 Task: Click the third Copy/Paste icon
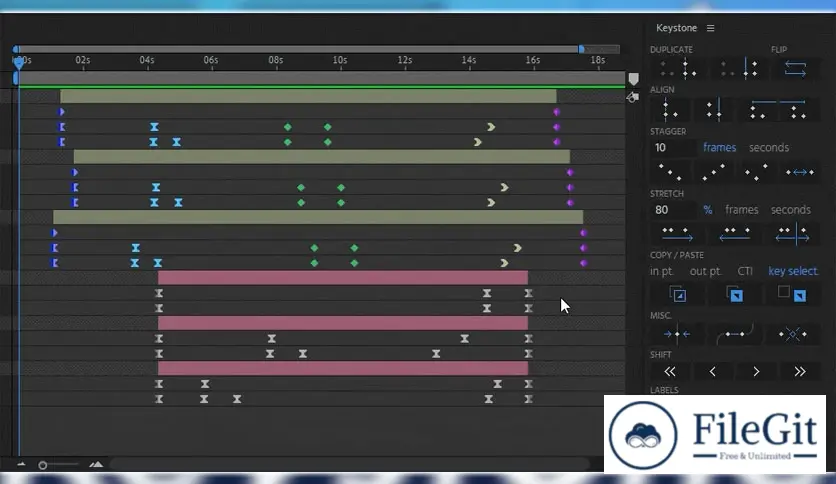[792, 294]
